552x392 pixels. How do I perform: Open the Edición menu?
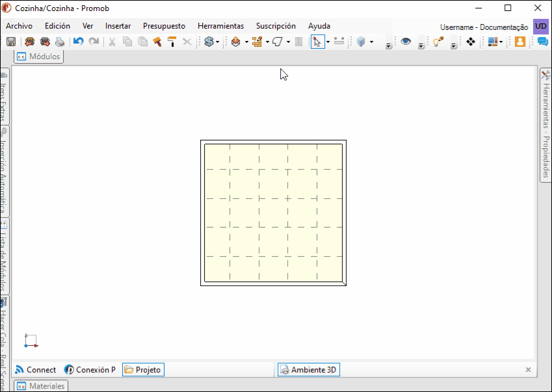57,26
